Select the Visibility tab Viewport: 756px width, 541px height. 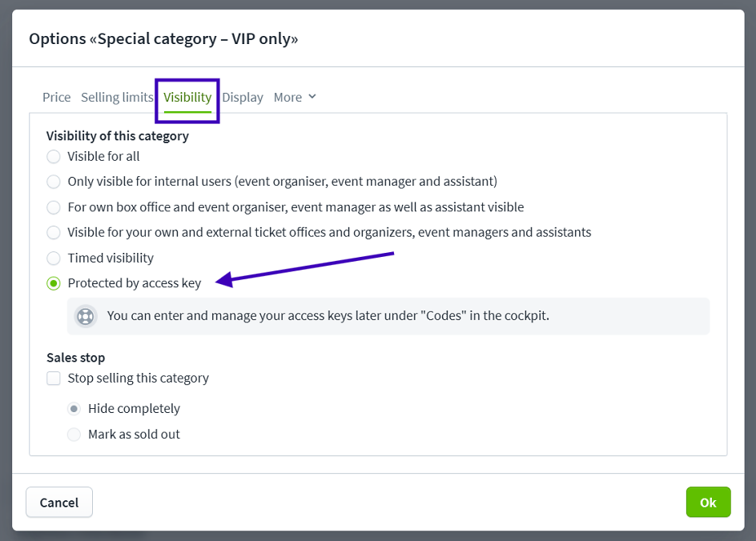coord(187,98)
